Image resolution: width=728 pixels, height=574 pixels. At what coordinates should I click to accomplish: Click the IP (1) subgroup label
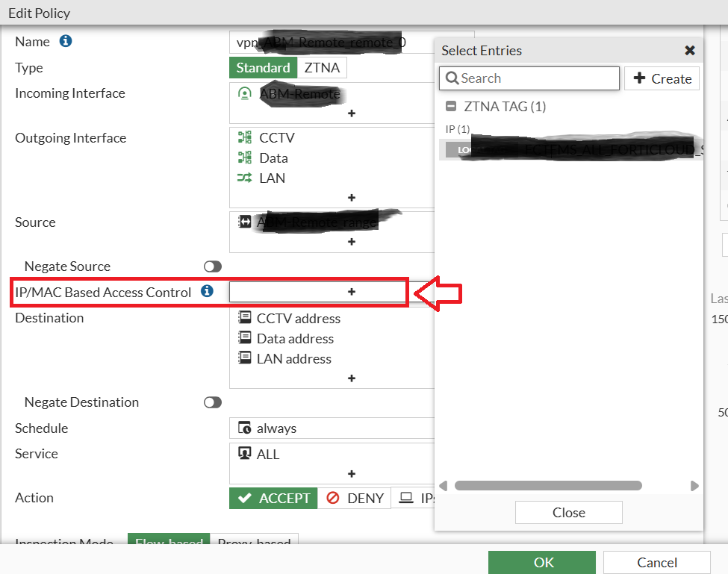457,129
